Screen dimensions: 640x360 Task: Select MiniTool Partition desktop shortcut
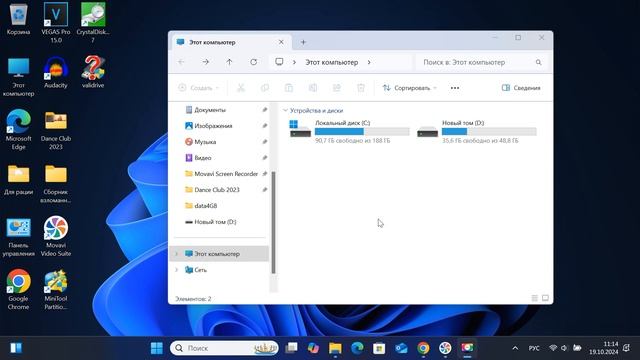56,289
